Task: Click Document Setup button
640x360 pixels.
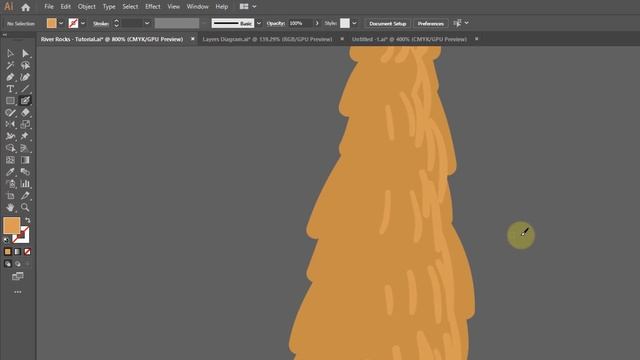Action: 387,24
